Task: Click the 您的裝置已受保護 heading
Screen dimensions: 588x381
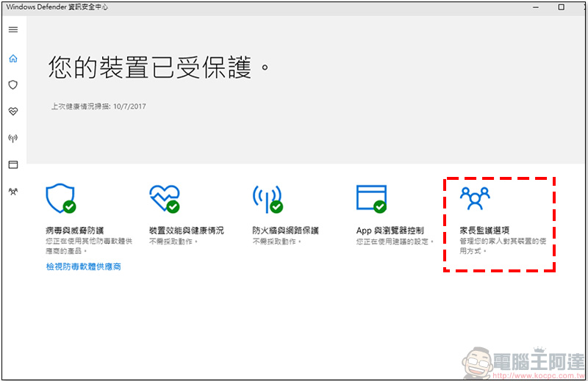Action: [158, 68]
